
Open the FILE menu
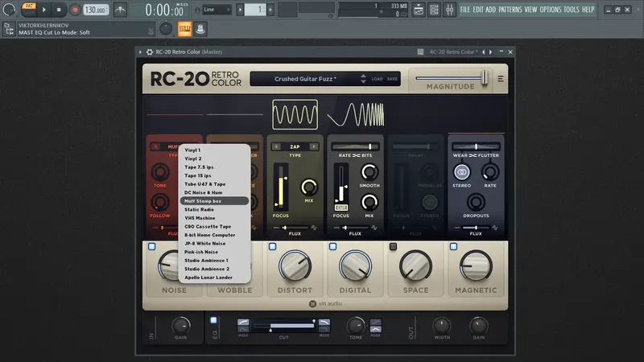point(465,10)
